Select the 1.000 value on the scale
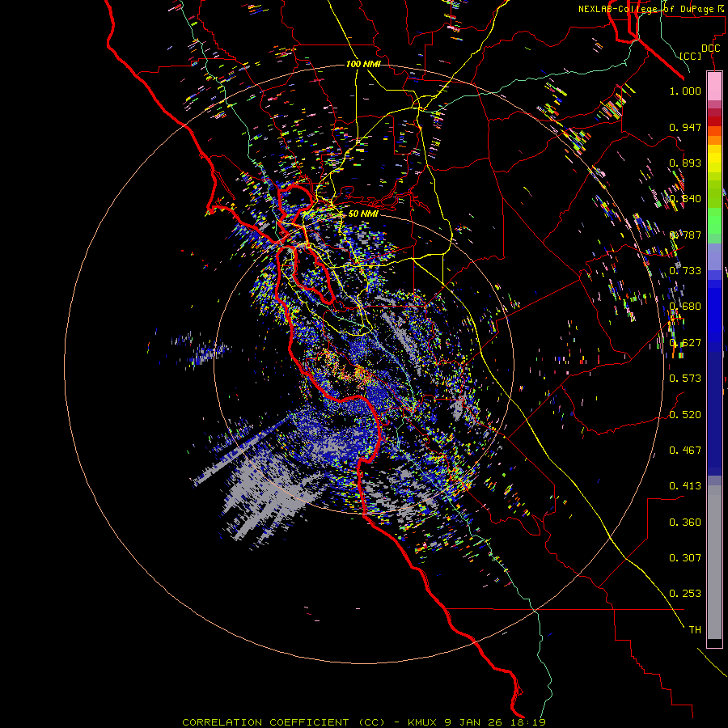 685,91
